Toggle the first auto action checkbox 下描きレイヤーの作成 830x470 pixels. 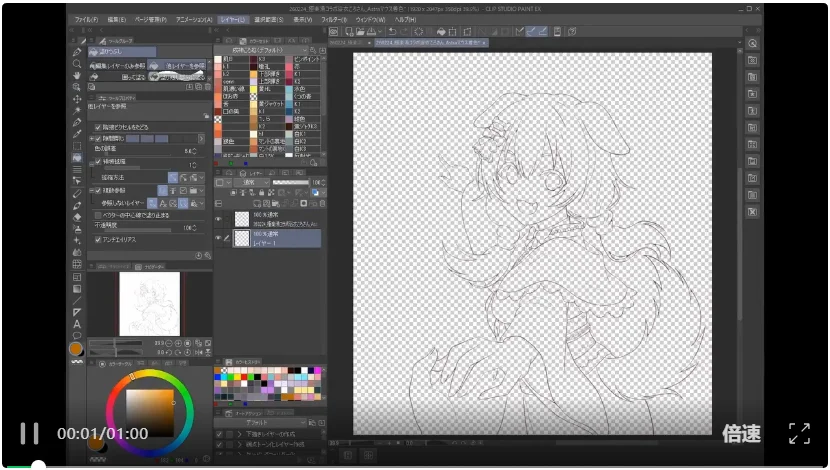pyautogui.click(x=219, y=434)
